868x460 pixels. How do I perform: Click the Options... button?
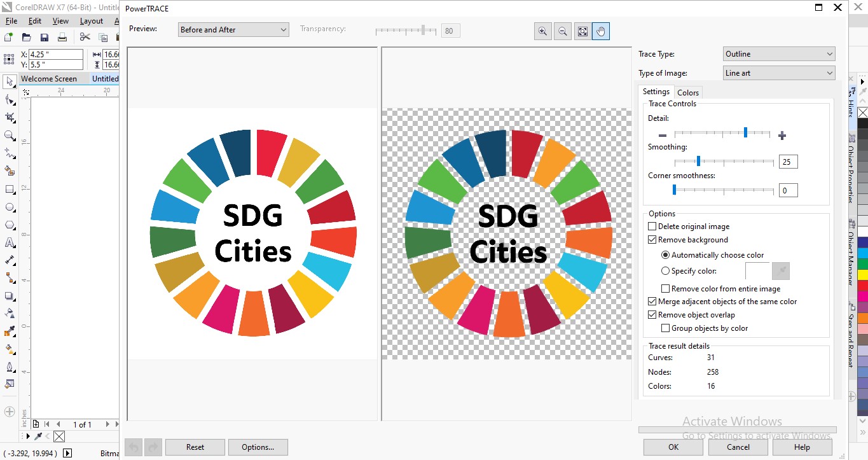click(258, 447)
